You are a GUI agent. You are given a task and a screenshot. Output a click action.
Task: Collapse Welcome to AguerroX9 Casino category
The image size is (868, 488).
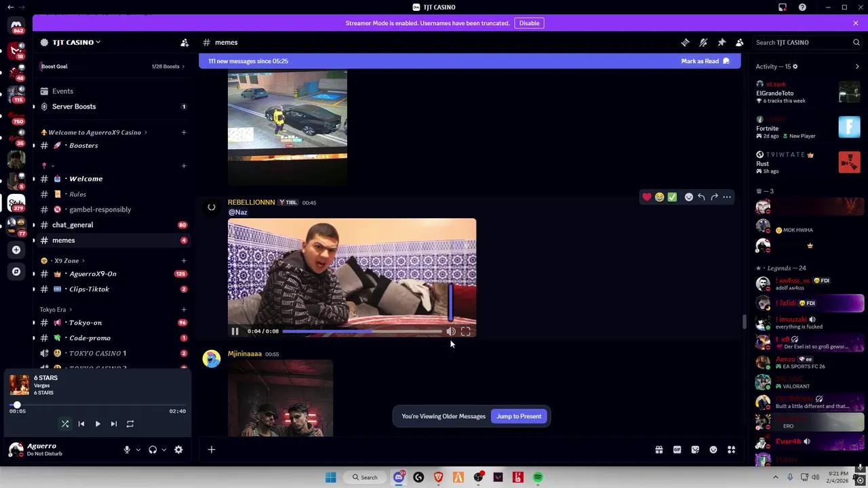94,132
